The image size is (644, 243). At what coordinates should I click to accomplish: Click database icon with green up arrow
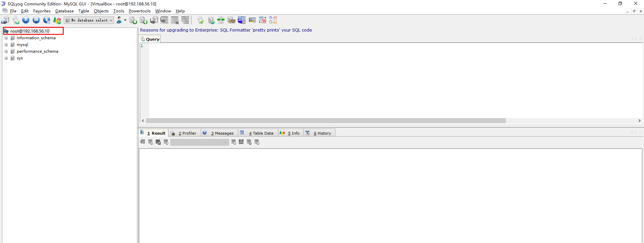click(x=144, y=20)
